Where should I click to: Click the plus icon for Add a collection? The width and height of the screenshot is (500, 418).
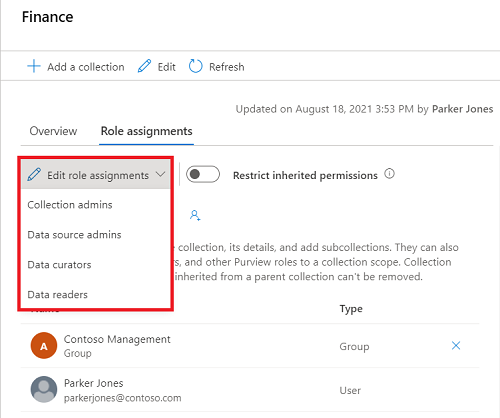[34, 66]
